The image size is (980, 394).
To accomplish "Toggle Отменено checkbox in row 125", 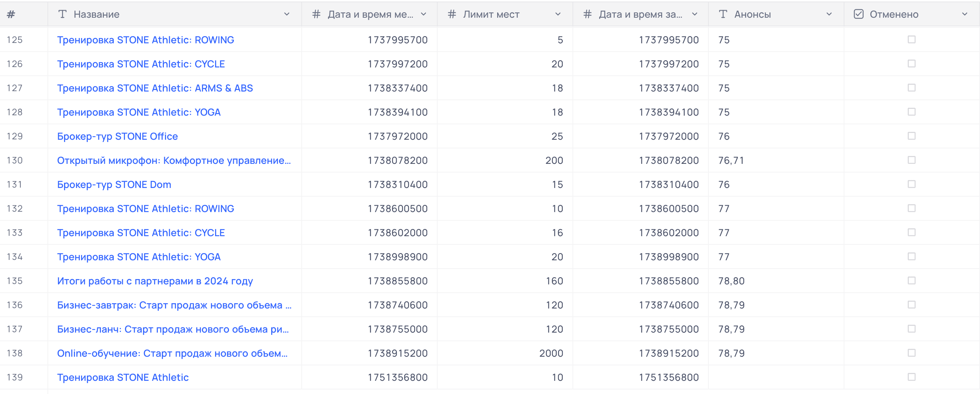I will (911, 40).
